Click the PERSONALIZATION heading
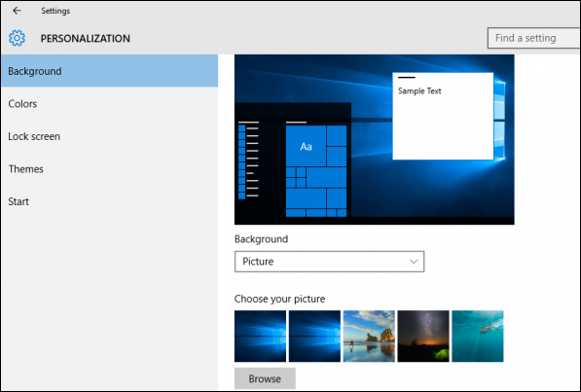The height and width of the screenshot is (392, 581). (x=86, y=39)
